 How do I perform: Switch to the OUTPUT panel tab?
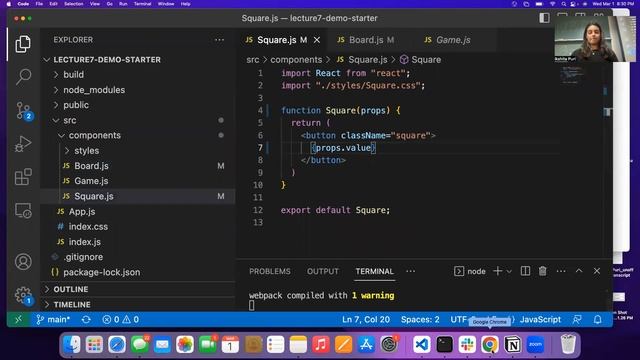click(x=322, y=271)
